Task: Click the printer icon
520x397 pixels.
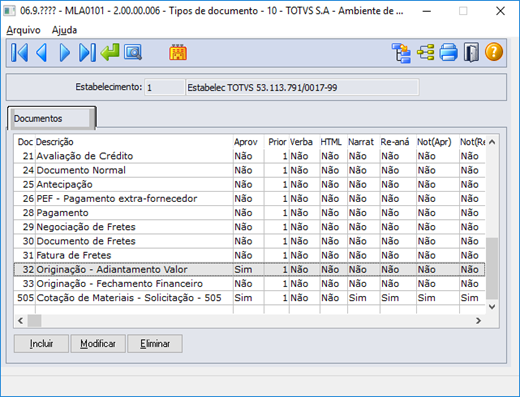Action: pos(448,52)
